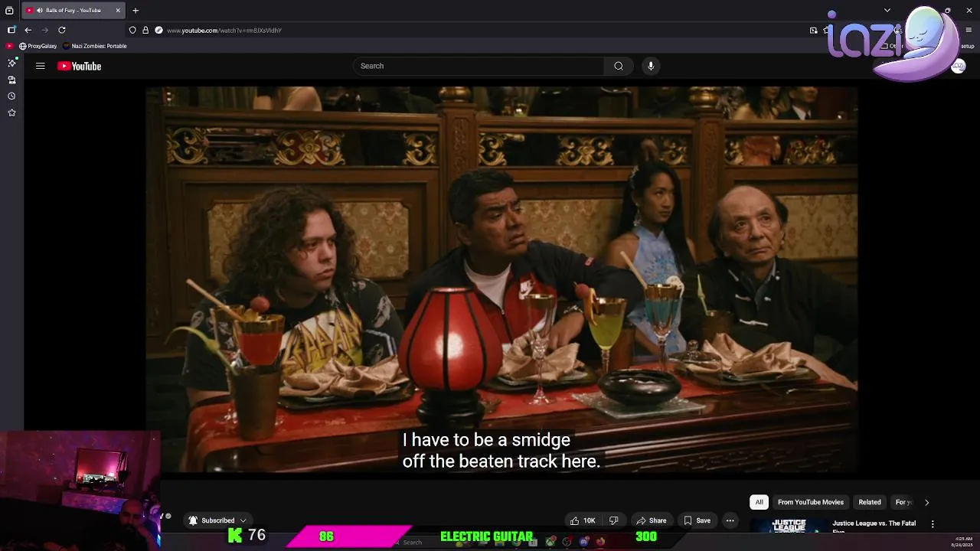This screenshot has width=980, height=551.
Task: Click the video player frame to pause
Action: (501, 279)
